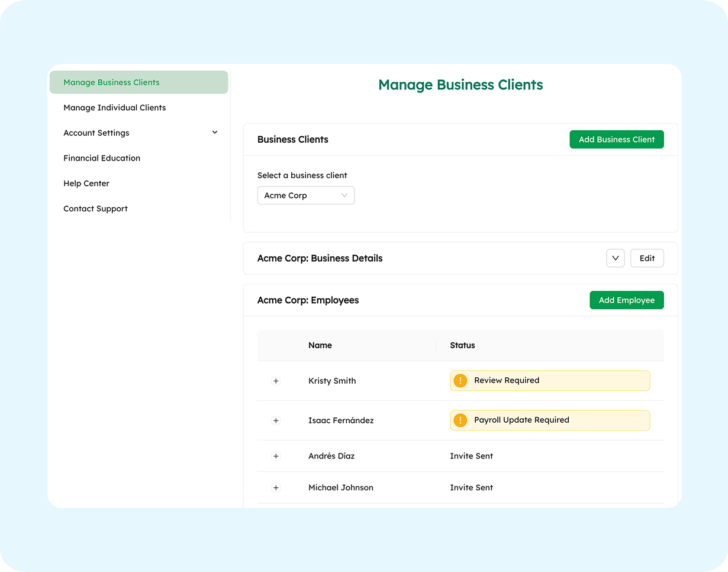Collapse the Acme Corp Business Details section

pyautogui.click(x=615, y=258)
